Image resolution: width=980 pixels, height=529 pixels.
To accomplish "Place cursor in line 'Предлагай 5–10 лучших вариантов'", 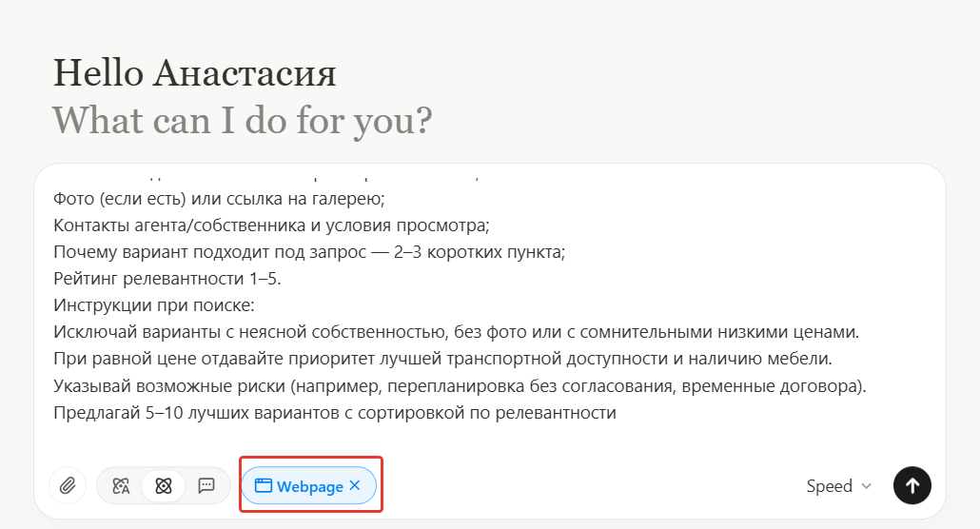I will [335, 412].
